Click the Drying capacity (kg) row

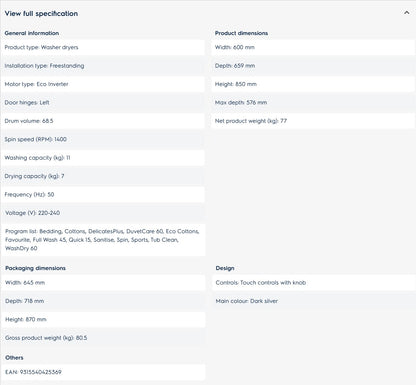[103, 176]
